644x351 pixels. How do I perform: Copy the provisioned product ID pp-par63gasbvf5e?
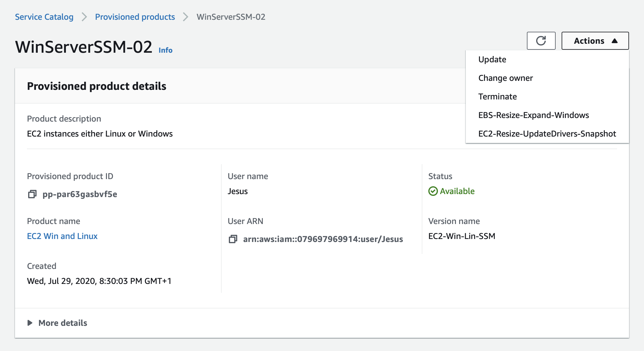coord(32,194)
